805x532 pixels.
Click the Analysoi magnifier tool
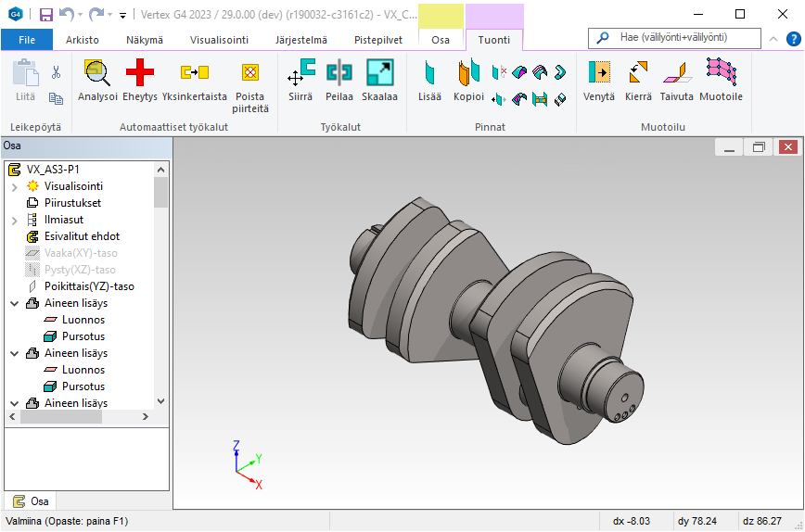[x=97, y=80]
